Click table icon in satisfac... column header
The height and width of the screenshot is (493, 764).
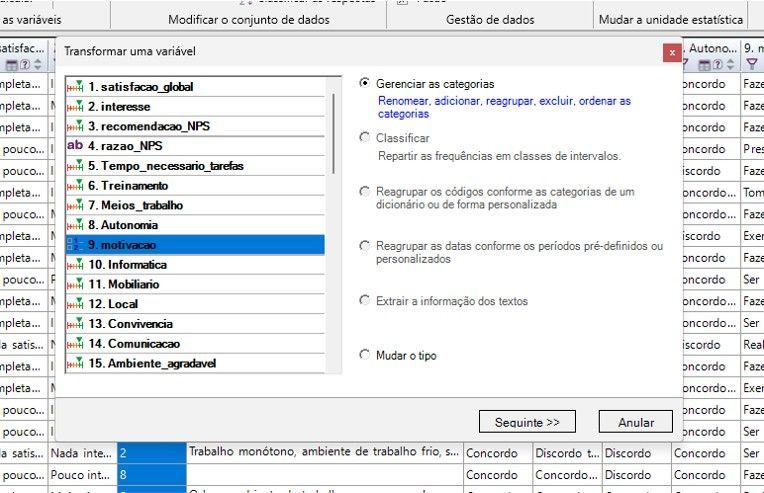[11, 65]
